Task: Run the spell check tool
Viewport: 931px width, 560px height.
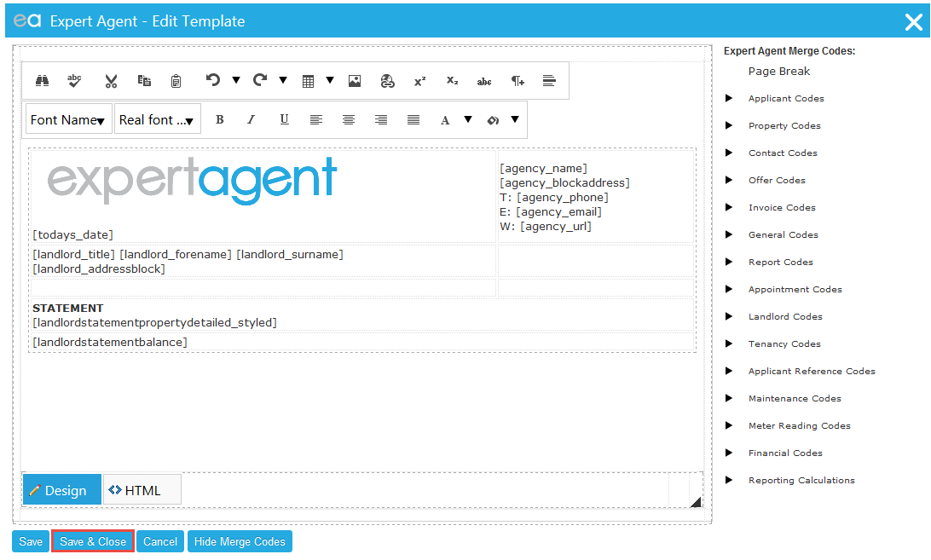Action: [74, 81]
